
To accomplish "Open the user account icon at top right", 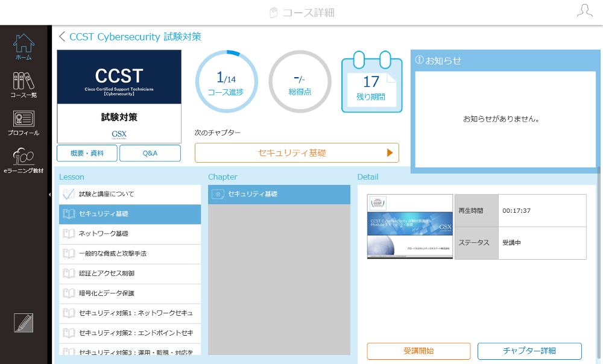I will 584,11.
